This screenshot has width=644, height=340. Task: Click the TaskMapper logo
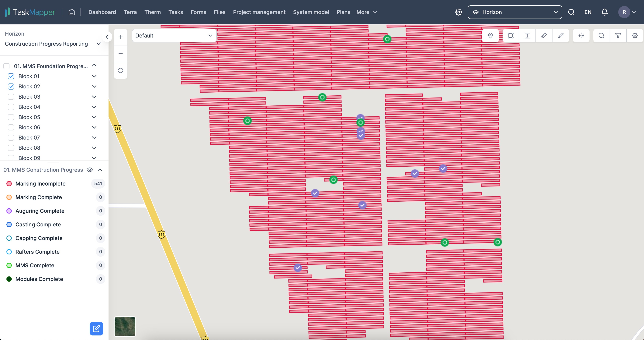point(30,12)
